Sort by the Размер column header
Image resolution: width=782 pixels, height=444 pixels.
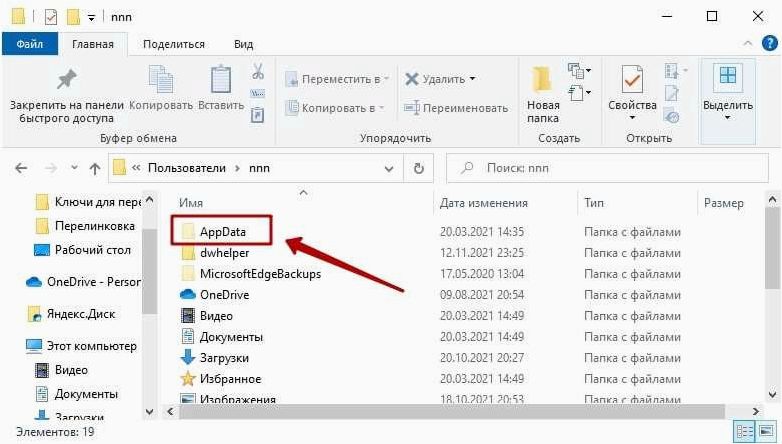(724, 203)
